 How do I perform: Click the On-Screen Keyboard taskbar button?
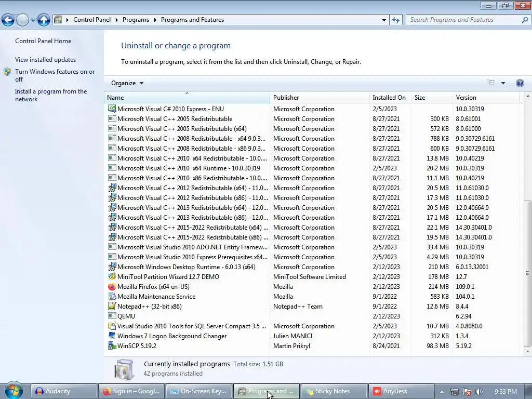click(199, 391)
